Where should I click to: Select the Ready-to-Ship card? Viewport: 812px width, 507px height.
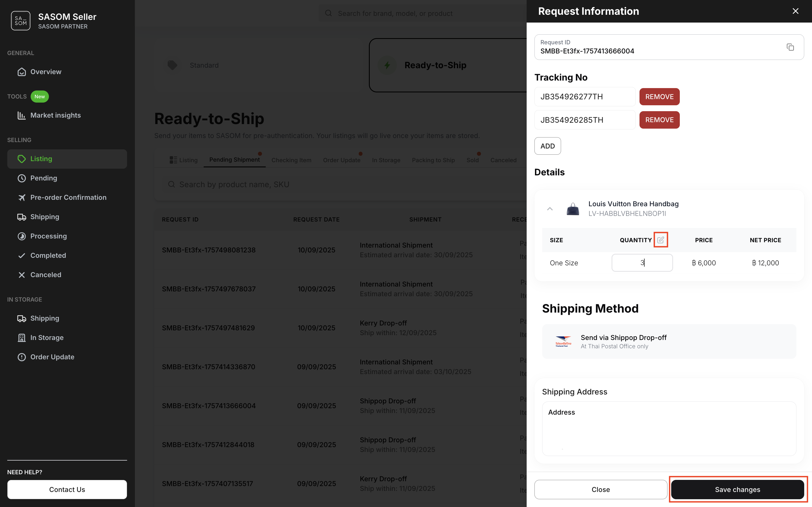click(x=448, y=65)
